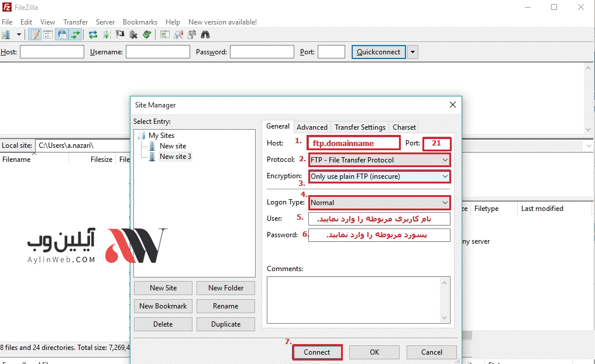Open the View menu
This screenshot has height=364, width=595.
pos(47,22)
